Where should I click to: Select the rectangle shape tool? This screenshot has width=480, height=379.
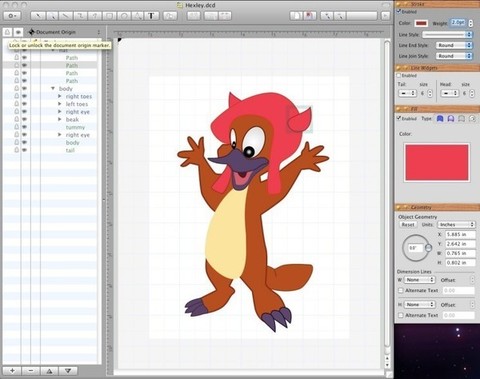click(x=109, y=16)
